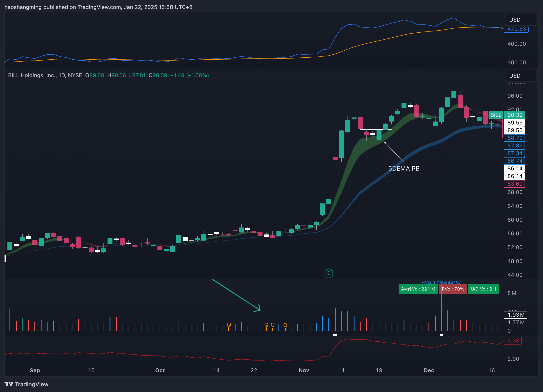
Task: Click the 1.93 M volume axis label
Action: click(x=516, y=314)
